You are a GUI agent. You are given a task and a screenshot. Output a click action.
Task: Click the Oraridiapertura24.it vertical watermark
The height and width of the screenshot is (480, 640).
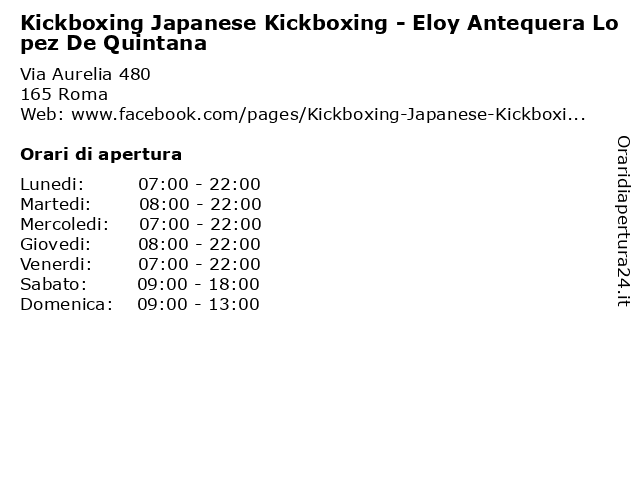[623, 221]
